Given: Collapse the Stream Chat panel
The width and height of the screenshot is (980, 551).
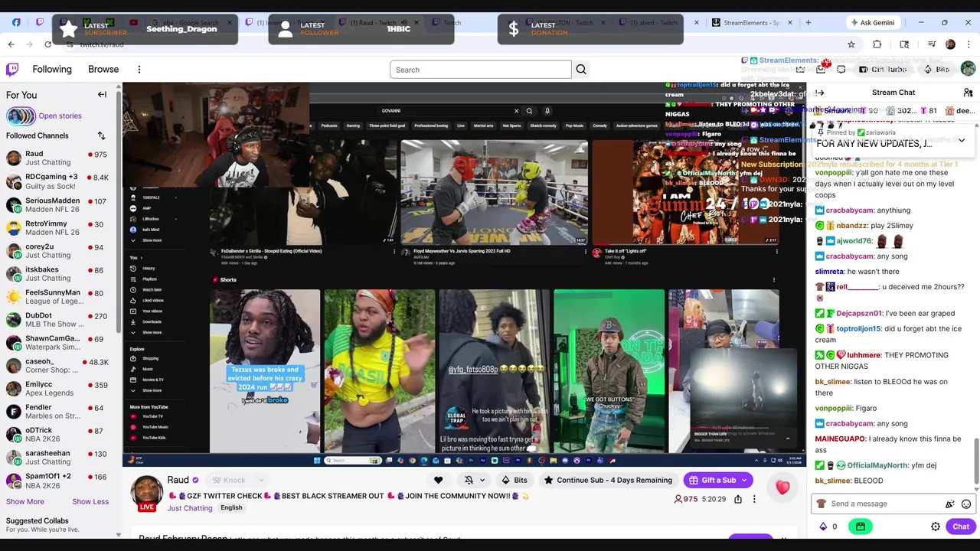Looking at the screenshot, I should [x=820, y=93].
